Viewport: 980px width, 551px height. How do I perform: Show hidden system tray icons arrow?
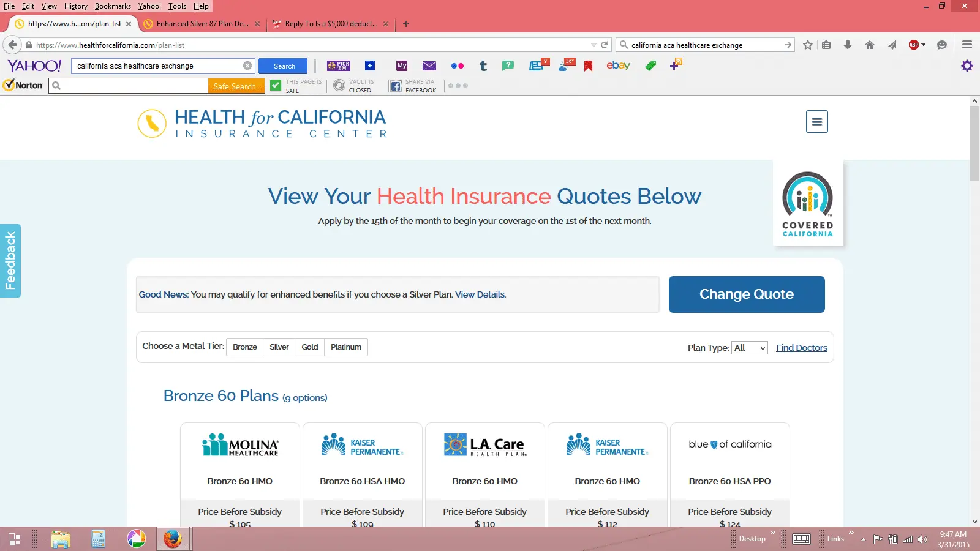[863, 539]
